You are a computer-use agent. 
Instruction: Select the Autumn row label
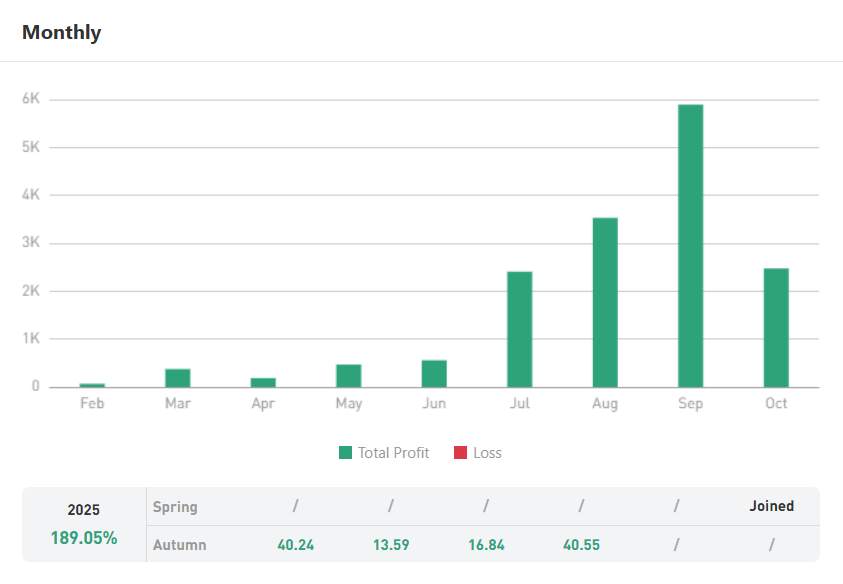179,545
